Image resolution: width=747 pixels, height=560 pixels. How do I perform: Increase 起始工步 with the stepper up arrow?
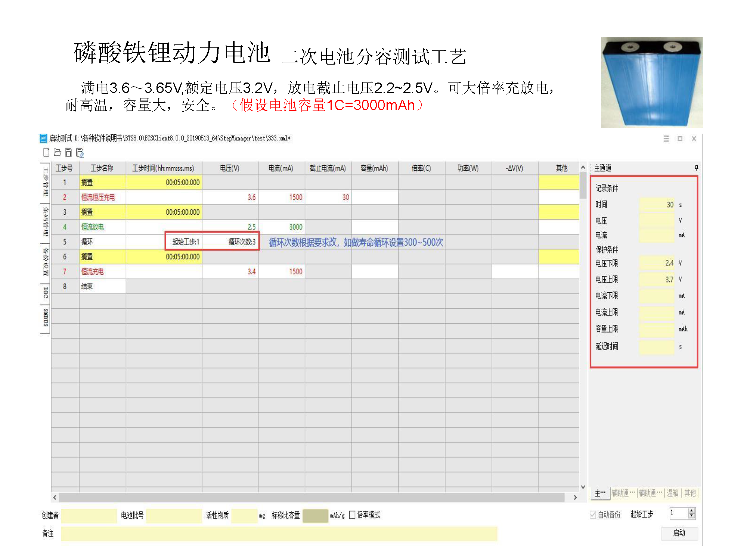click(692, 511)
